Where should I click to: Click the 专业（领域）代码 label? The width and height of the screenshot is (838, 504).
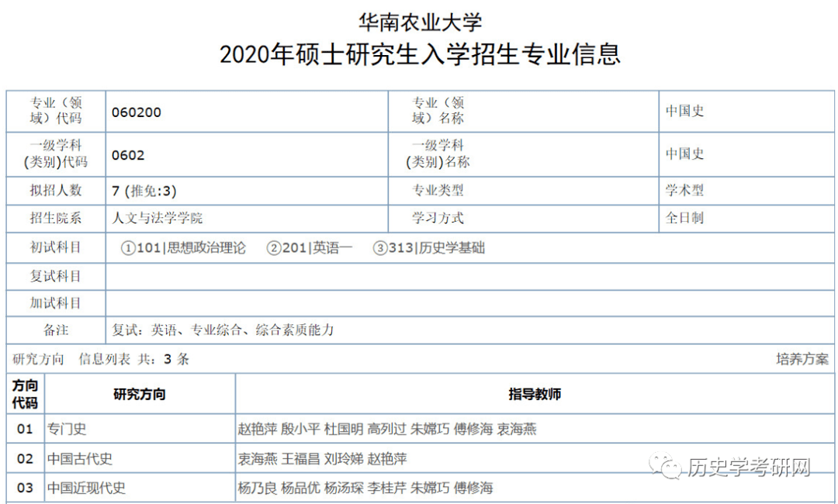pos(56,111)
